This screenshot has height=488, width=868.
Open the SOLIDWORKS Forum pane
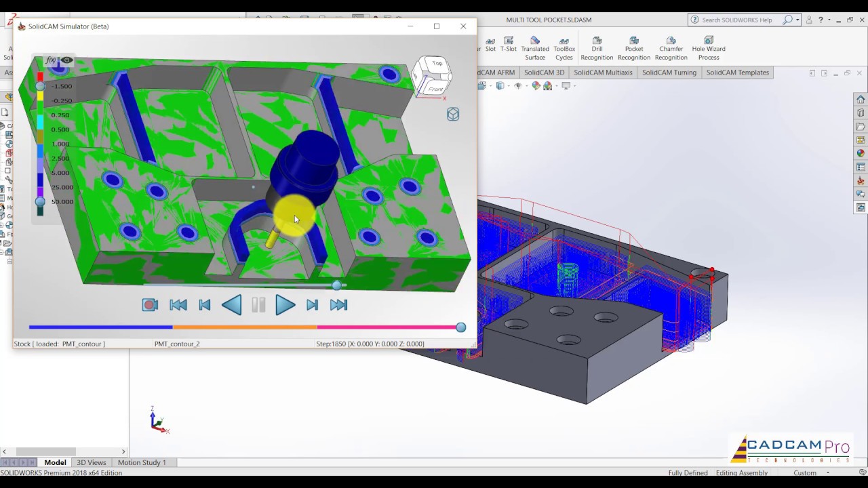[861, 195]
